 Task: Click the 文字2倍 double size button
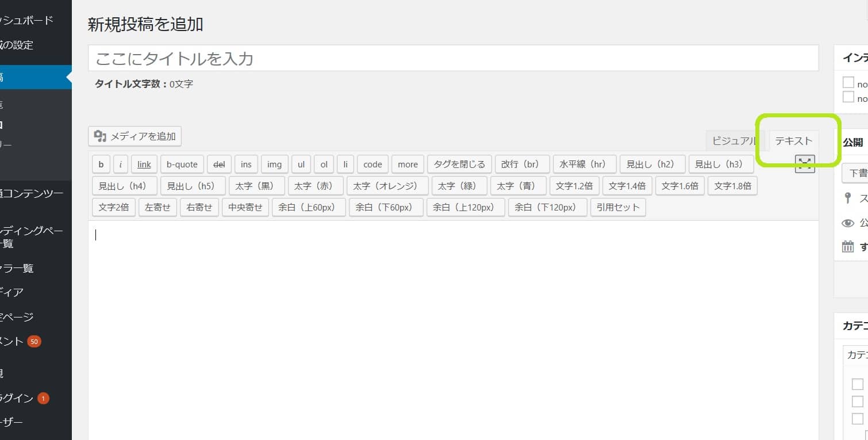114,207
